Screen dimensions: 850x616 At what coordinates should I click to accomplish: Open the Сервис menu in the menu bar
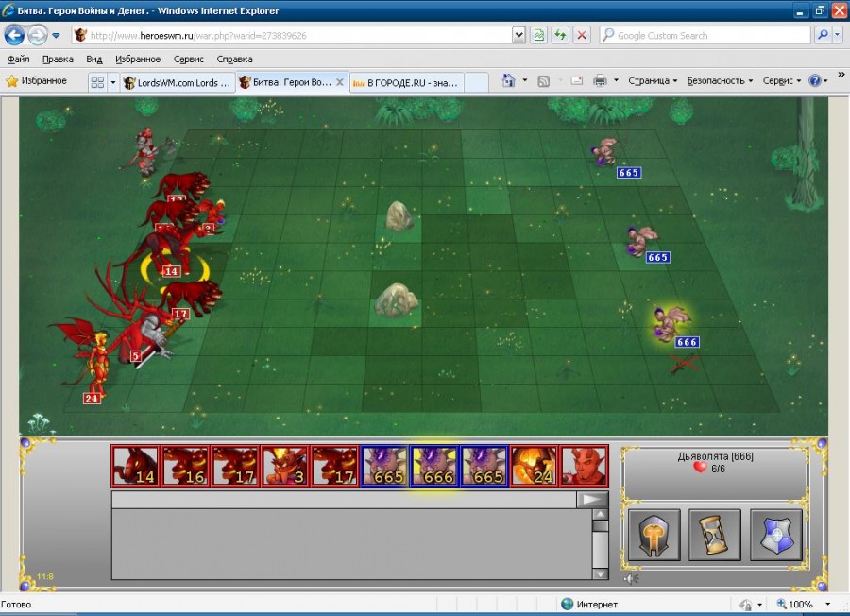click(x=189, y=60)
